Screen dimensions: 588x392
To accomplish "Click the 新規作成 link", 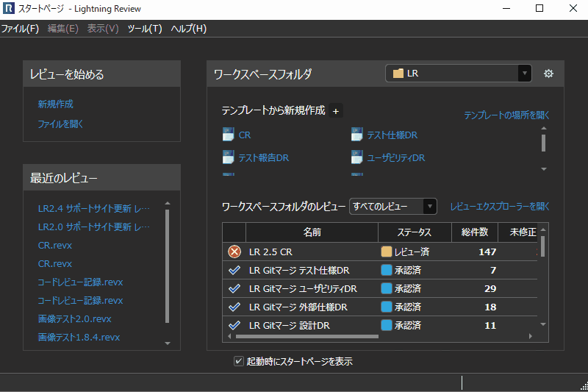I will click(56, 104).
